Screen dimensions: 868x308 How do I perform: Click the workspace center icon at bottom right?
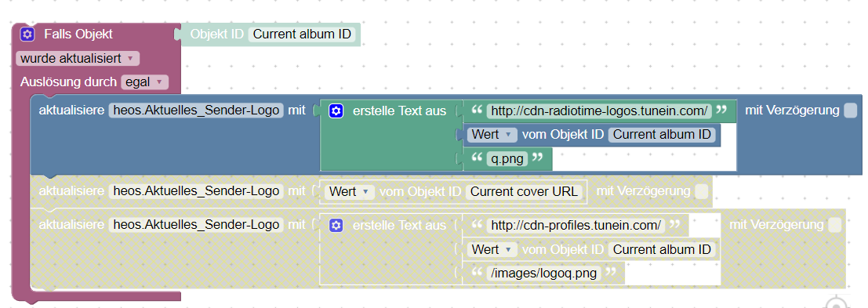point(837,303)
